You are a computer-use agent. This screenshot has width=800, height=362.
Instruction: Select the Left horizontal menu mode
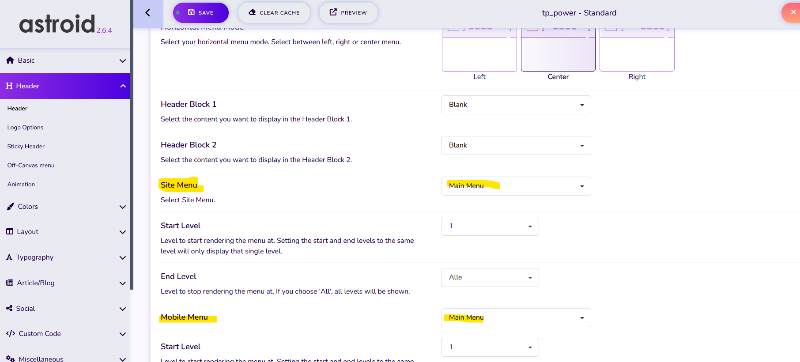click(479, 49)
